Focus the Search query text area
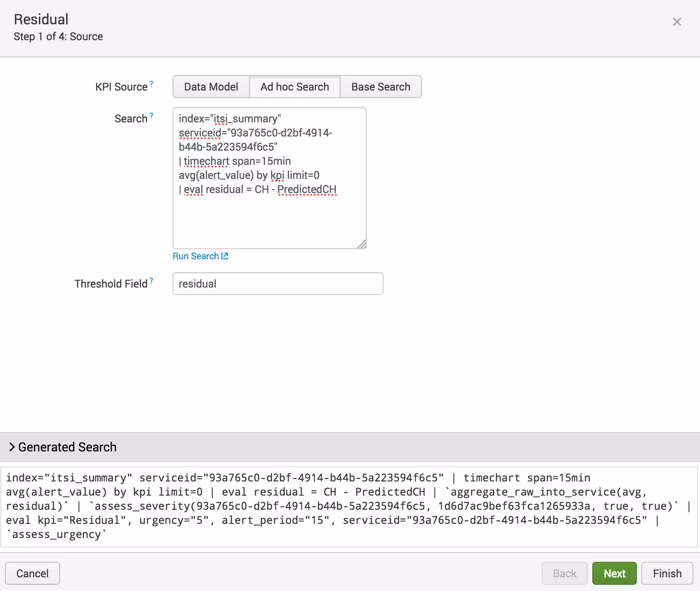Viewport: 700px width, 591px height. [269, 216]
